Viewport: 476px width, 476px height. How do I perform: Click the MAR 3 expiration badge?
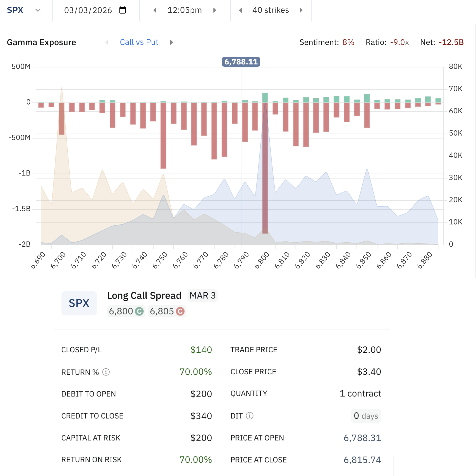point(202,296)
